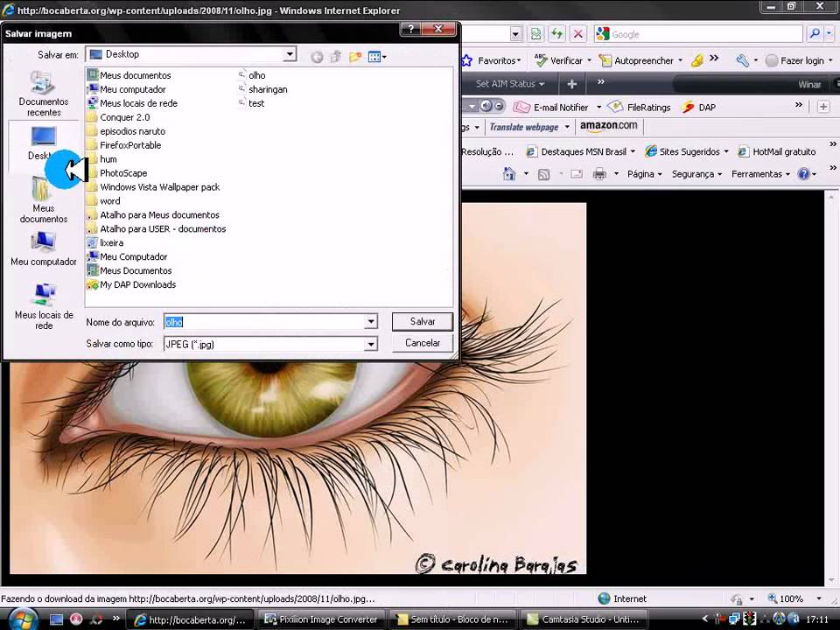The image size is (840, 630).
Task: Expand the address bar history dropdown
Action: [515, 34]
